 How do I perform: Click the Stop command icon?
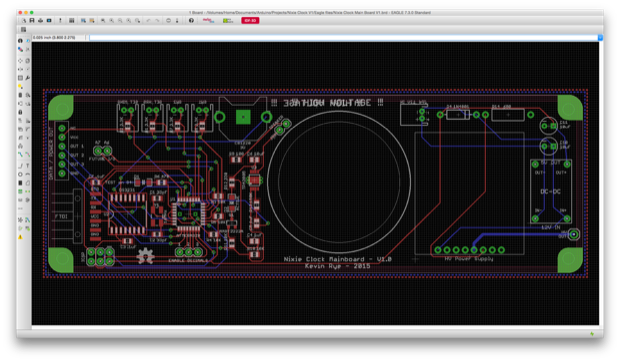pos(168,21)
